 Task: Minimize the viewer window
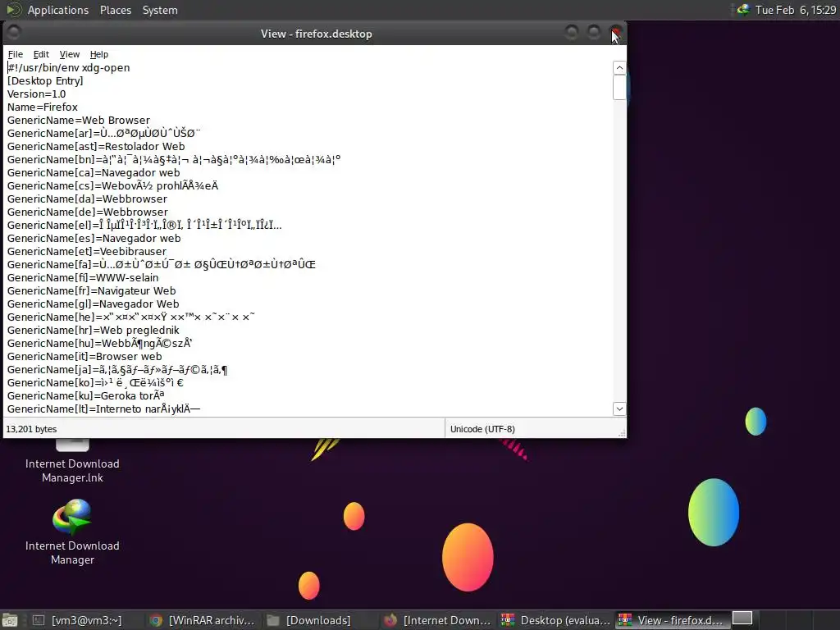pyautogui.click(x=572, y=33)
